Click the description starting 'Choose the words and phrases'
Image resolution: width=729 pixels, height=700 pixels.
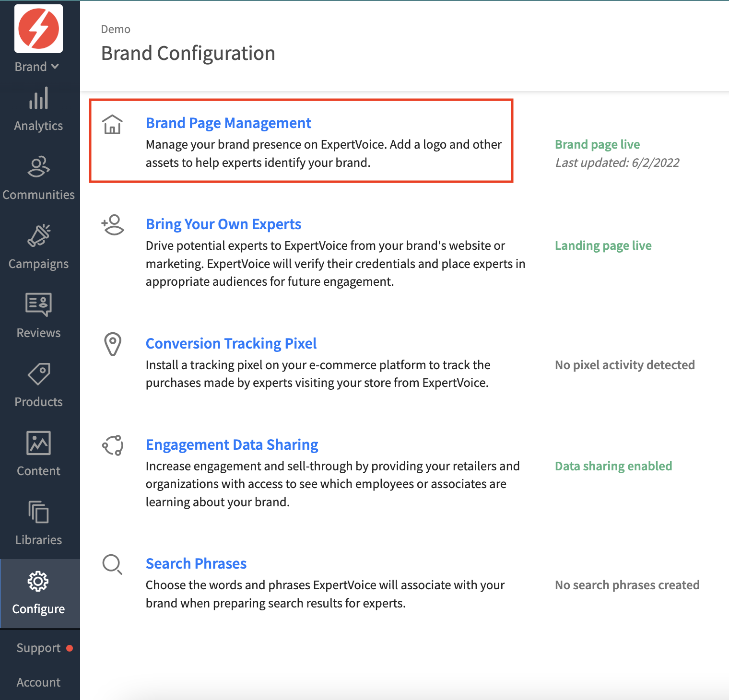[x=325, y=594]
